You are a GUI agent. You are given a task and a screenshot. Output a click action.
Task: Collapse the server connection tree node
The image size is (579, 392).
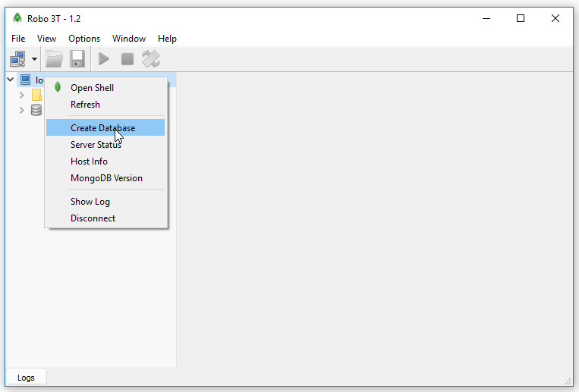tap(11, 80)
